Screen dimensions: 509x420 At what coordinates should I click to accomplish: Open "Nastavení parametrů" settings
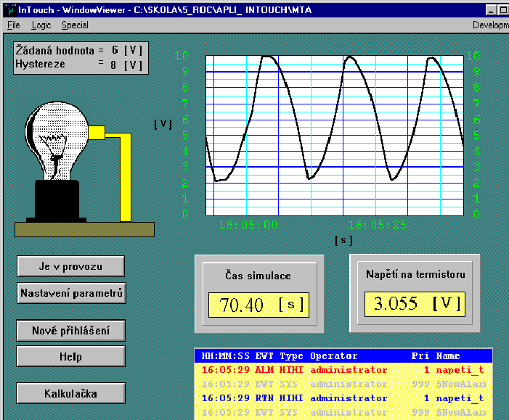coord(70,292)
